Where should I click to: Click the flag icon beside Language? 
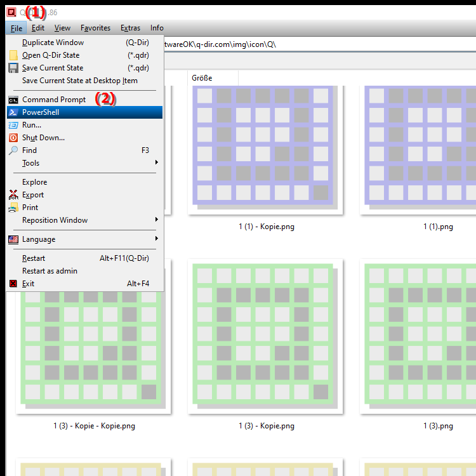13,239
